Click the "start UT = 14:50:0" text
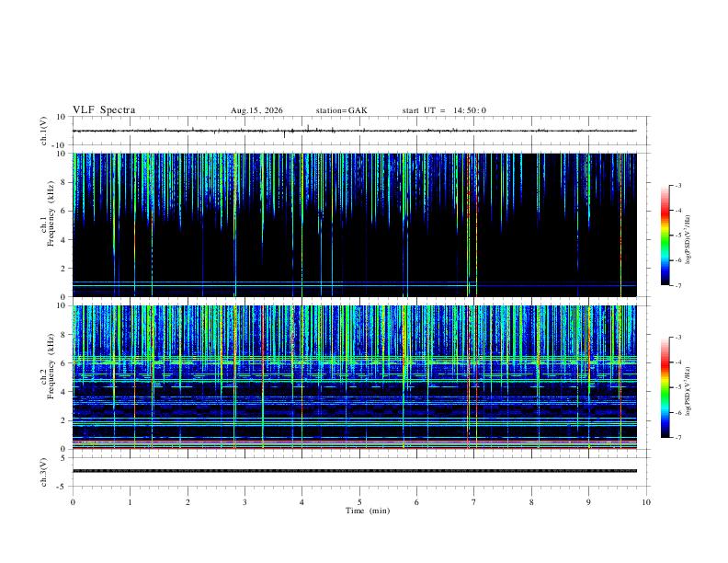 coord(444,110)
